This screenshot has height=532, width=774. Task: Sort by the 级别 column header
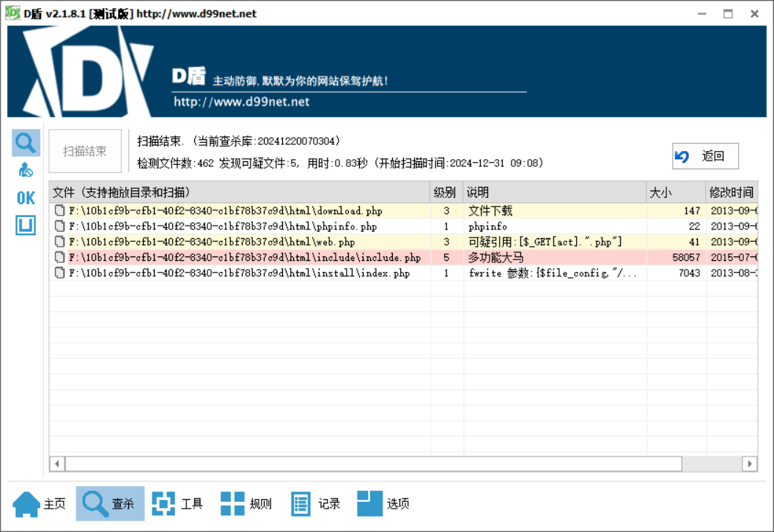tap(446, 193)
